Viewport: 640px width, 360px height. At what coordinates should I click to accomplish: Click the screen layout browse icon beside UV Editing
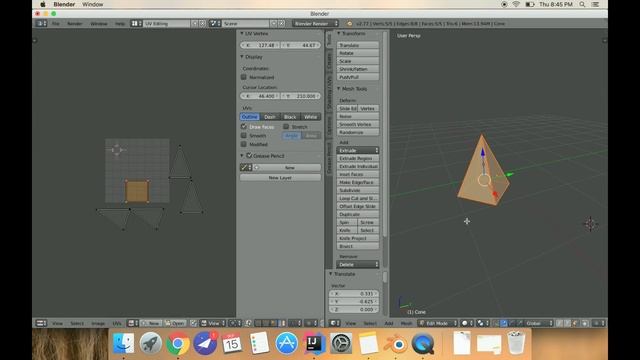[x=136, y=24]
